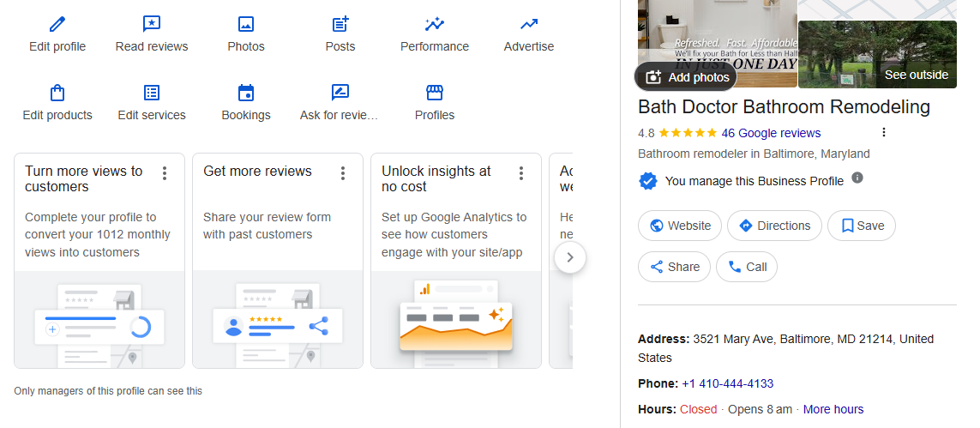The height and width of the screenshot is (428, 980).
Task: Click the Bookings label
Action: [246, 116]
